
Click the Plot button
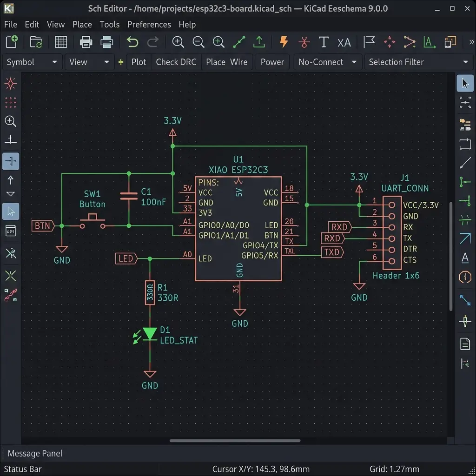pyautogui.click(x=139, y=62)
